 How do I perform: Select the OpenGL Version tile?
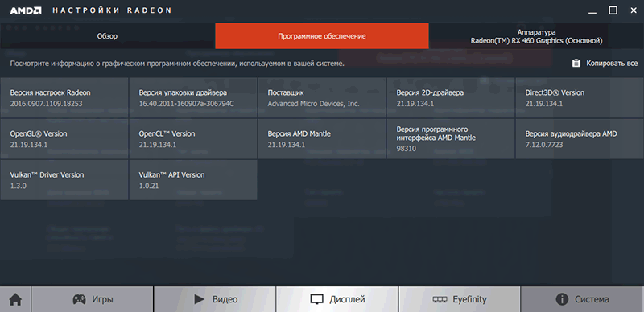point(64,139)
